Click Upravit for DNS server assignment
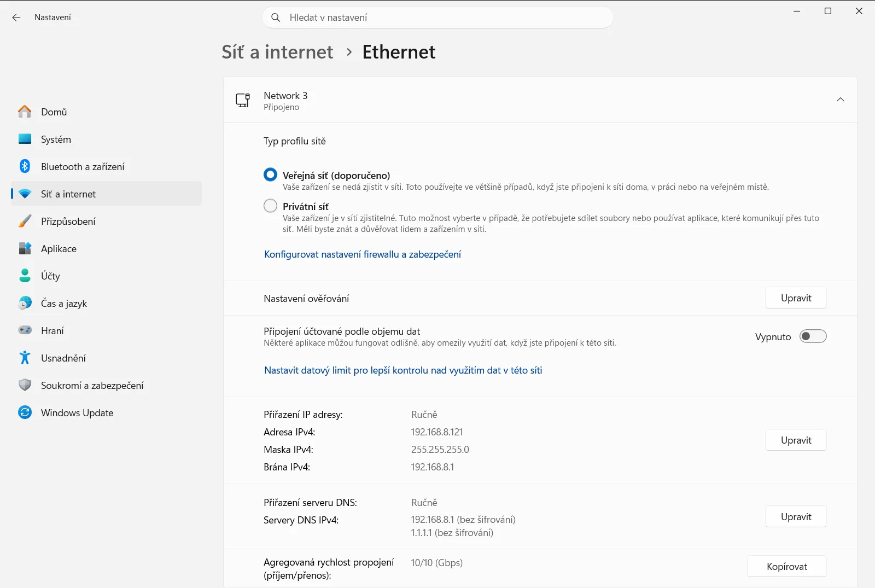 pos(796,517)
